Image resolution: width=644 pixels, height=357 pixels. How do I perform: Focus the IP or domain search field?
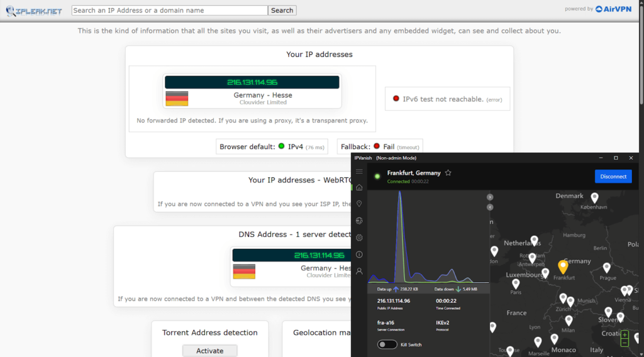point(170,10)
